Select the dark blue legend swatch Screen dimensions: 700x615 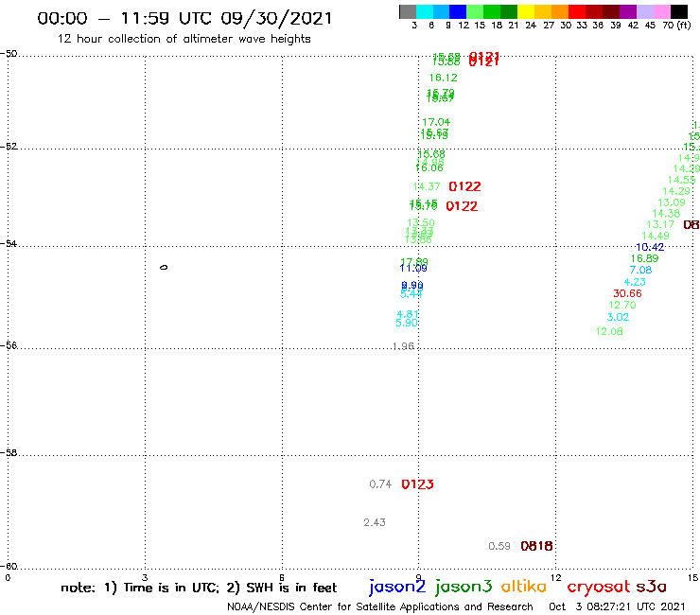click(x=458, y=11)
